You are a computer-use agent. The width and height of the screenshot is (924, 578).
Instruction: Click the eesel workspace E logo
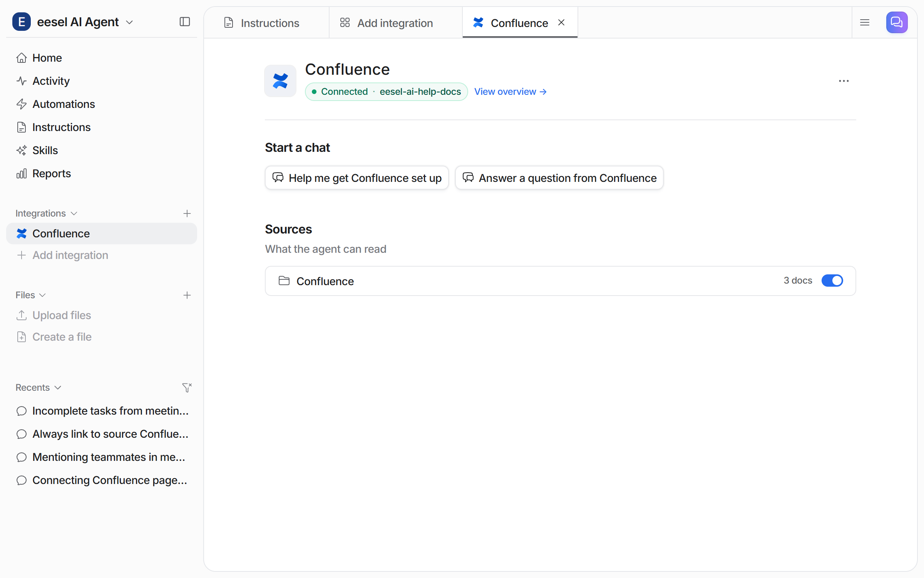22,22
